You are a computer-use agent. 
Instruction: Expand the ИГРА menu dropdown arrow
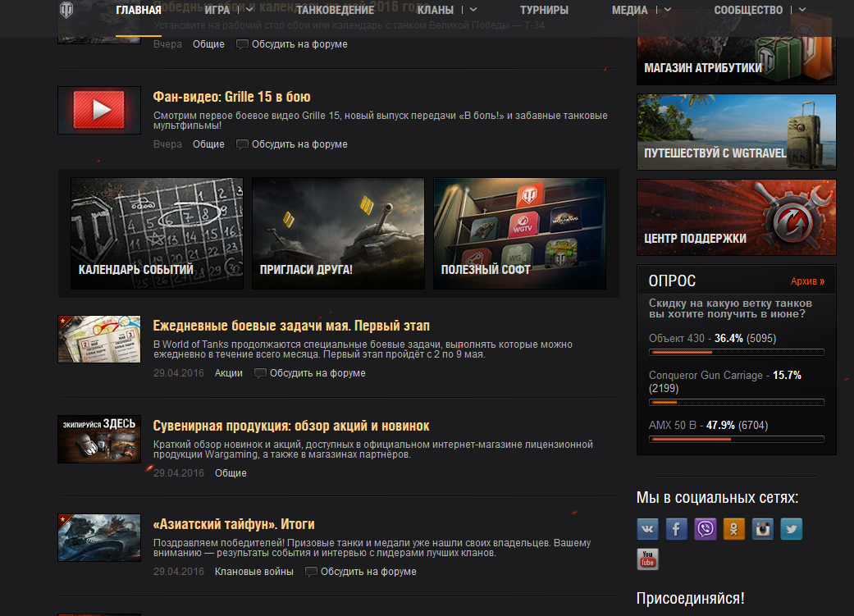[249, 10]
